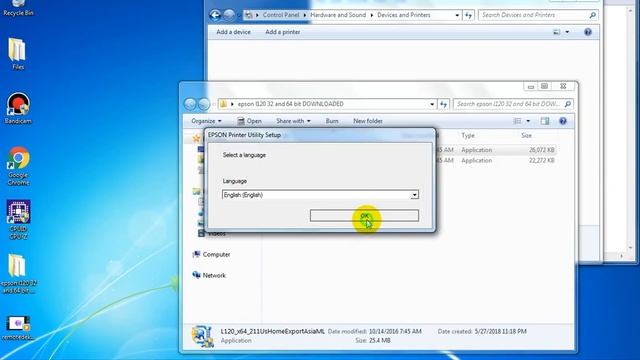Viewport: 640px width, 360px height.
Task: Click Add a printer in Devices and Printers
Action: pyautogui.click(x=282, y=32)
